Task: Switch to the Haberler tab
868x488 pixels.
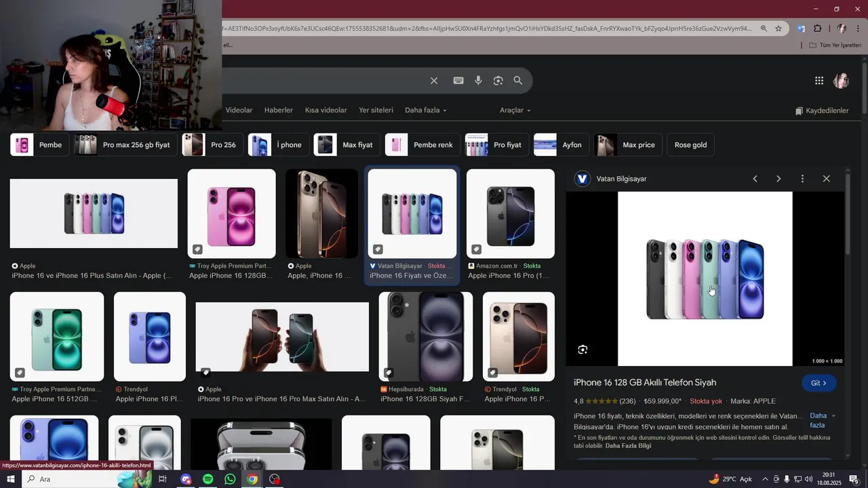Action: click(279, 110)
